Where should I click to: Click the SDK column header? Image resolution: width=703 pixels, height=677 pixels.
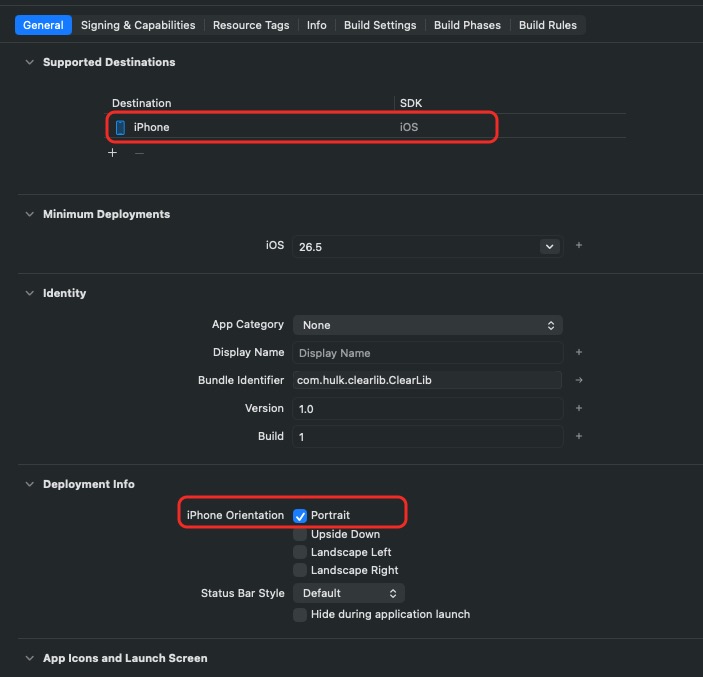pyautogui.click(x=411, y=103)
